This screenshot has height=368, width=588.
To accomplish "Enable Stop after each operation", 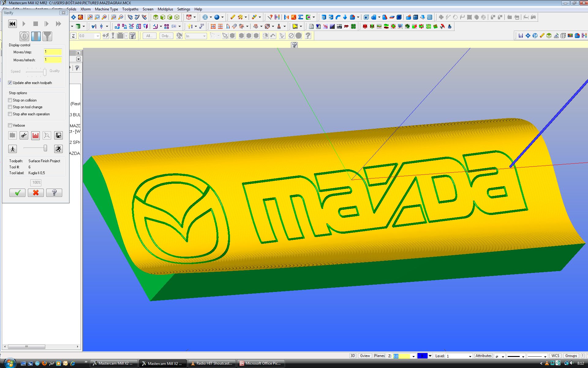I will [x=10, y=114].
